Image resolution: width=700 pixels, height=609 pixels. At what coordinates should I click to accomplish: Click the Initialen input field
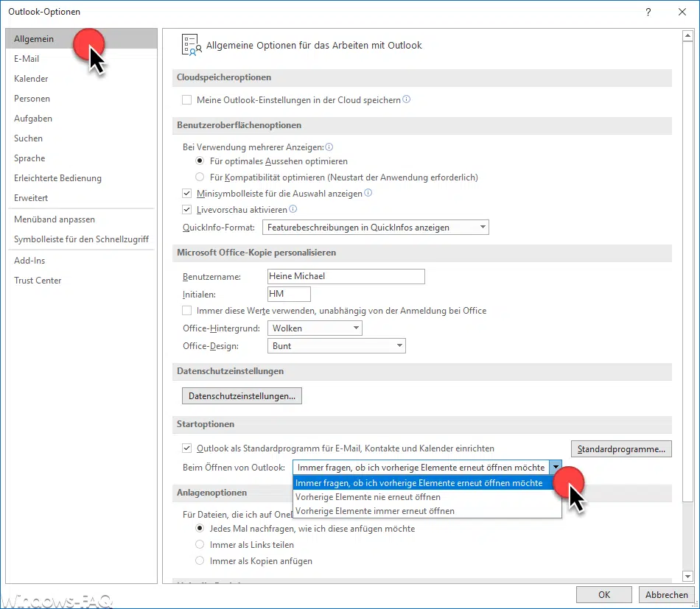click(x=289, y=294)
